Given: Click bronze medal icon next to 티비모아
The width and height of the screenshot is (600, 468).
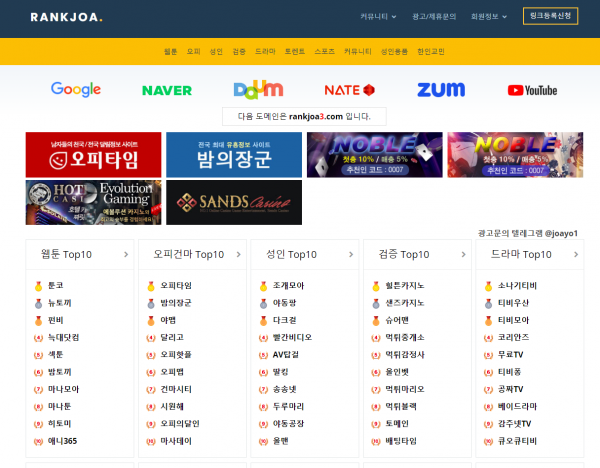Looking at the screenshot, I should [488, 320].
